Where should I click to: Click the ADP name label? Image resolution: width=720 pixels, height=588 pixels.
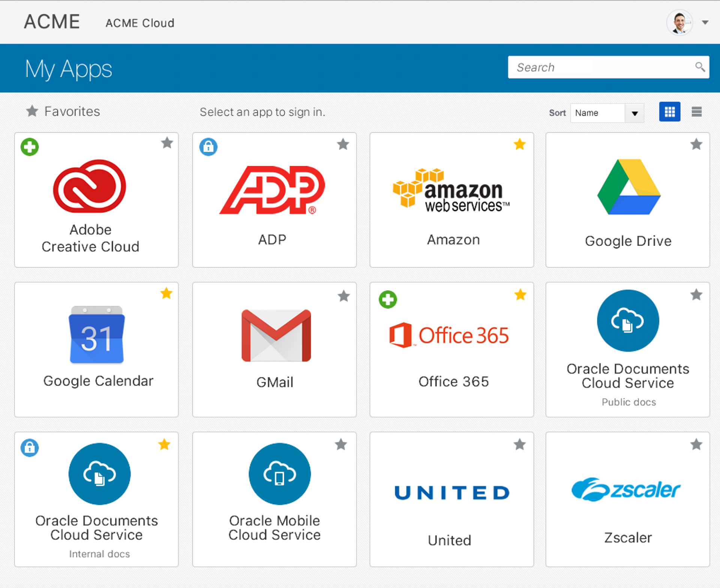point(272,239)
